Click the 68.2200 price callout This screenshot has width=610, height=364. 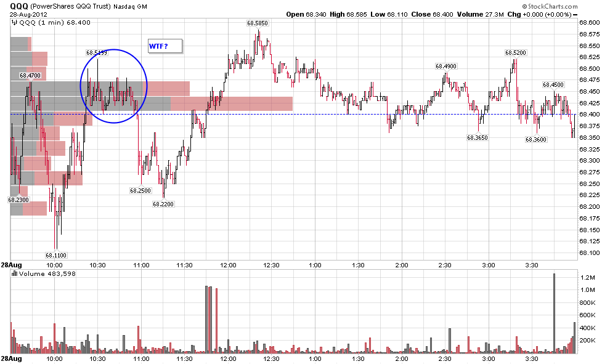[163, 204]
